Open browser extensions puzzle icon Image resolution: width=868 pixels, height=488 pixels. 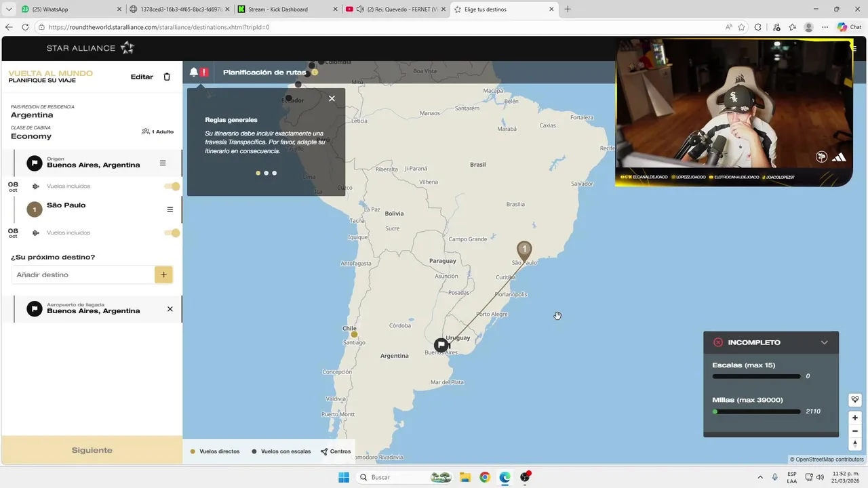(758, 27)
